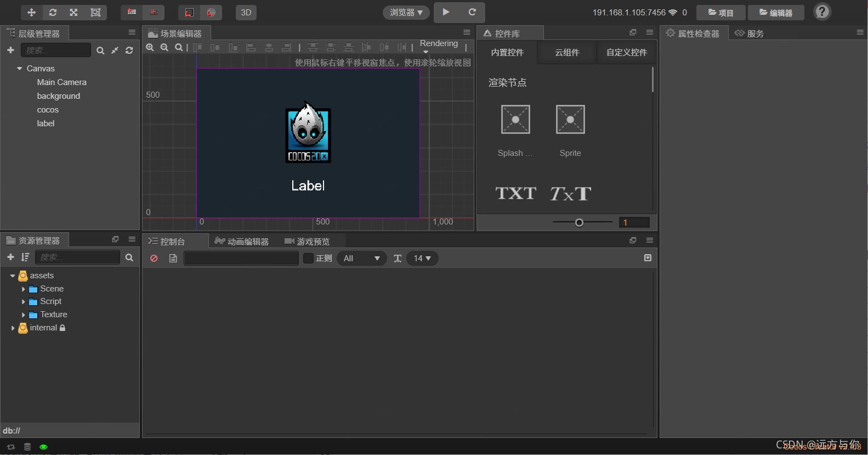Switch to 属性检查器 tab
868x455 pixels.
click(x=693, y=33)
